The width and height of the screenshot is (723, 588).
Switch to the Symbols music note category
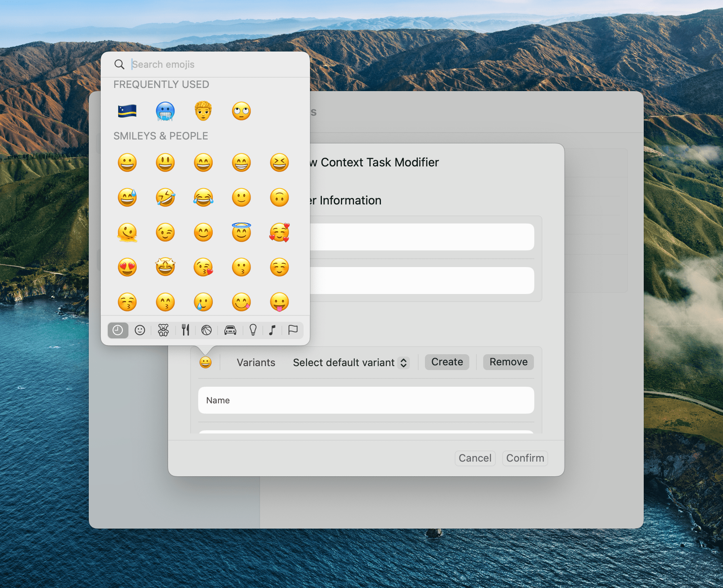click(x=272, y=330)
